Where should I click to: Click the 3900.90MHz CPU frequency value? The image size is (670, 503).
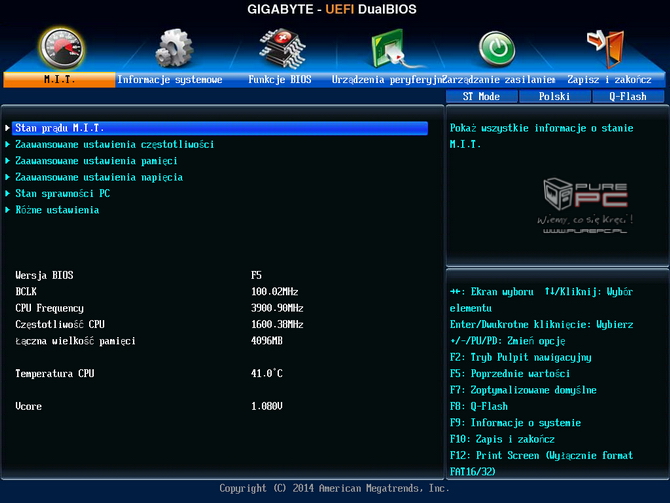pyautogui.click(x=277, y=308)
